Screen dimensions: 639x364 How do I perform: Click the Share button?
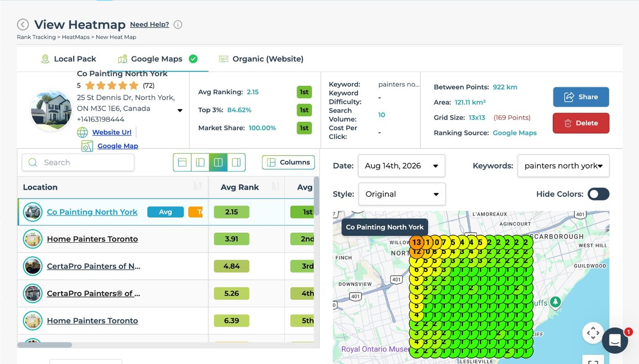tap(581, 97)
